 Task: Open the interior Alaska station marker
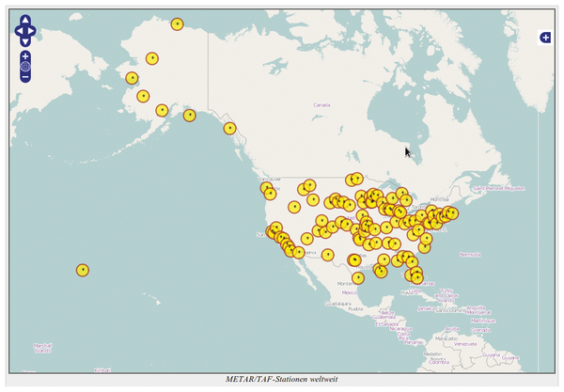151,59
